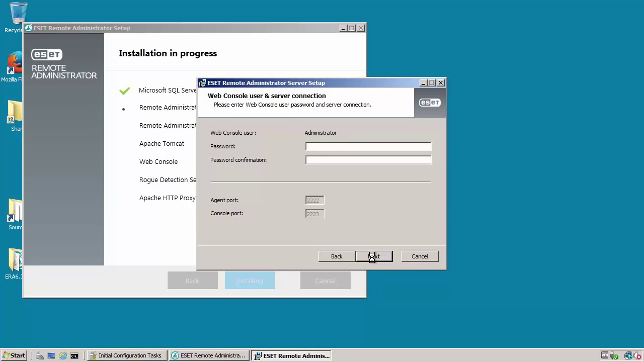Click the ESET Remote Administrator Server Setup taskbar button
Viewport: 644px width, 362px height.
point(291,355)
